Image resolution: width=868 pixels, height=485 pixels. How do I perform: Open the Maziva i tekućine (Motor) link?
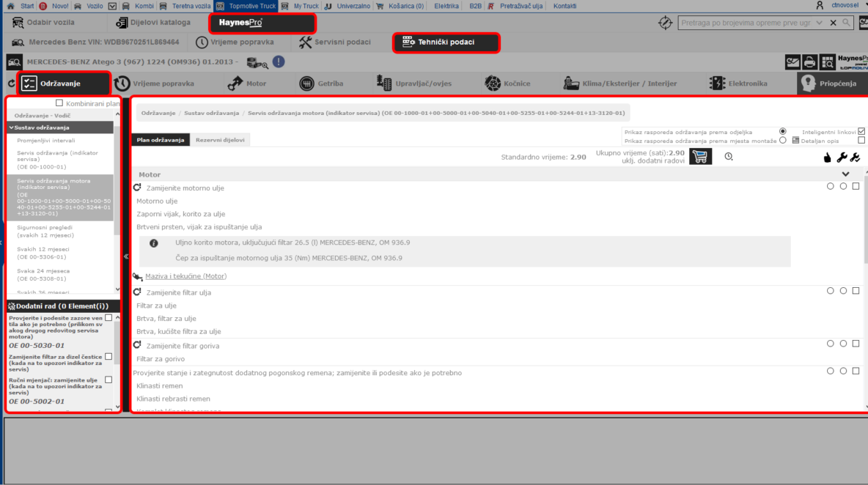(x=186, y=276)
